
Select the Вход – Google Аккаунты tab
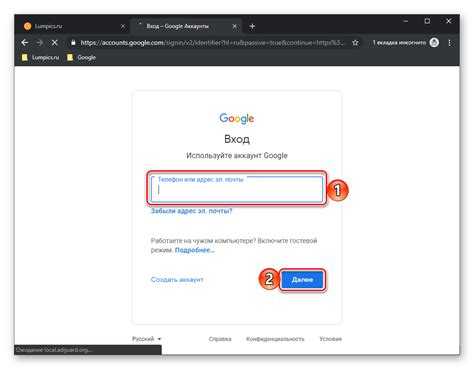tap(185, 26)
